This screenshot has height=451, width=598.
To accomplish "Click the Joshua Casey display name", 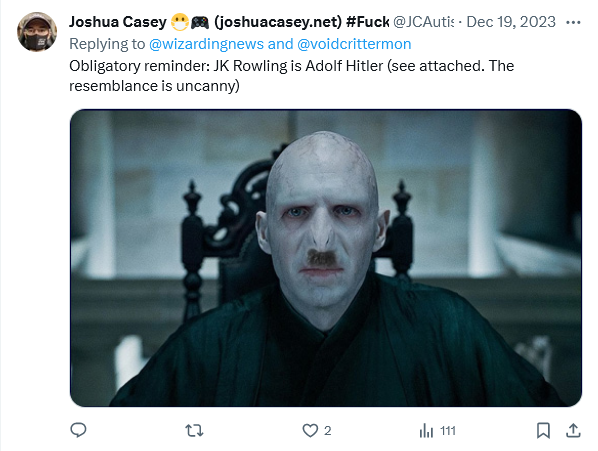I will pyautogui.click(x=118, y=22).
